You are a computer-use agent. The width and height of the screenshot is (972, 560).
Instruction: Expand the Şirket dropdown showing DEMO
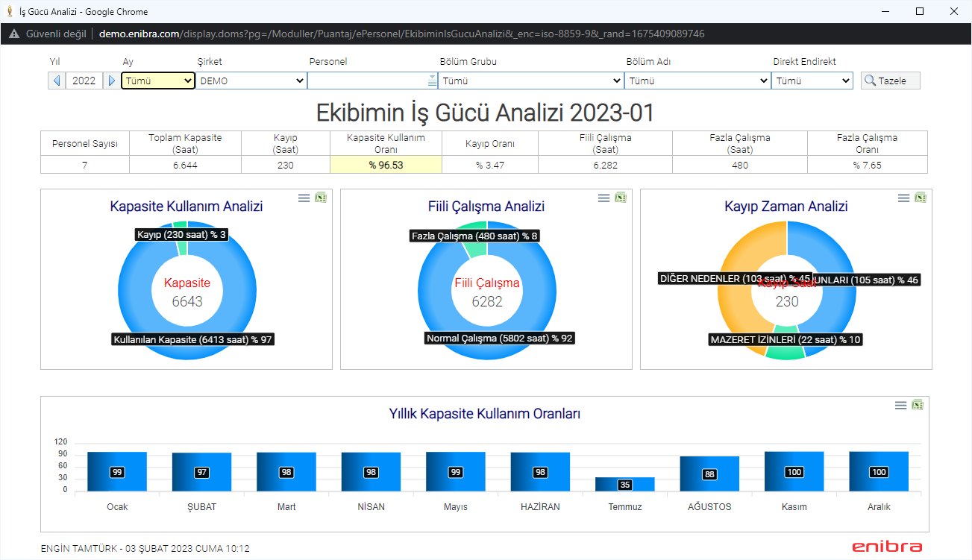(x=251, y=81)
